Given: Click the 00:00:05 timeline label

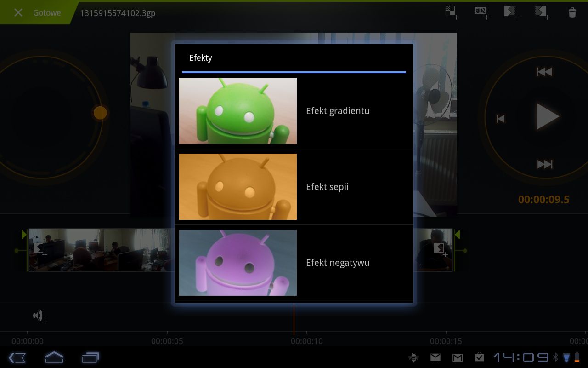Looking at the screenshot, I should pos(167,341).
